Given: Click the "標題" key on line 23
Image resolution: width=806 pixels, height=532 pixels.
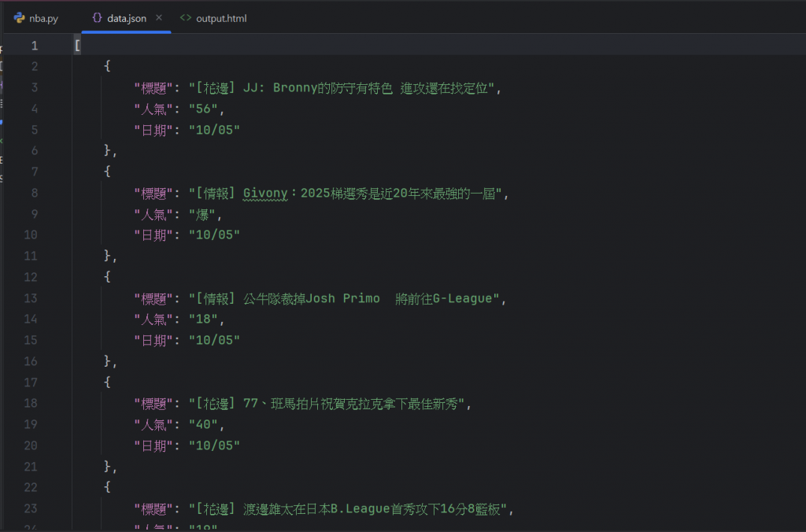Looking at the screenshot, I should point(153,509).
